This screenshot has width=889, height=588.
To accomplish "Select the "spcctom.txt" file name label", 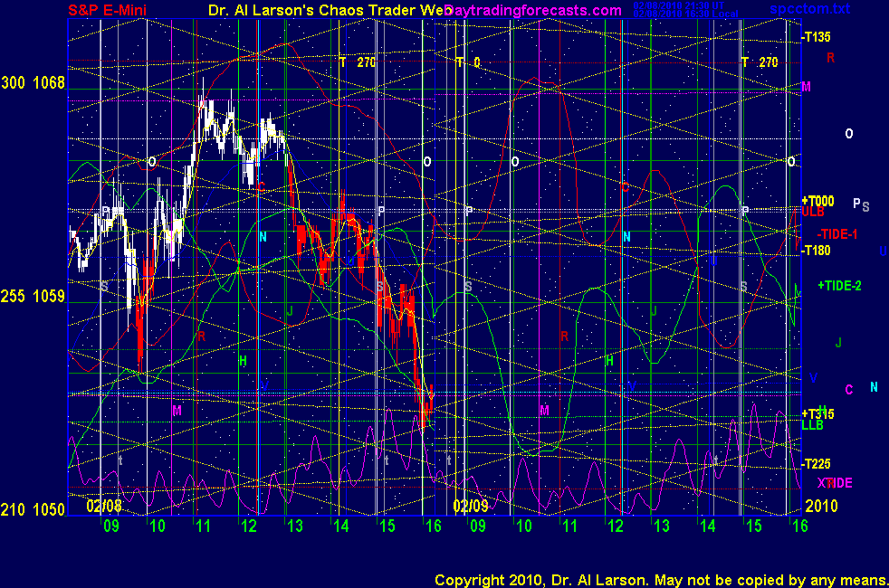I will pos(809,8).
